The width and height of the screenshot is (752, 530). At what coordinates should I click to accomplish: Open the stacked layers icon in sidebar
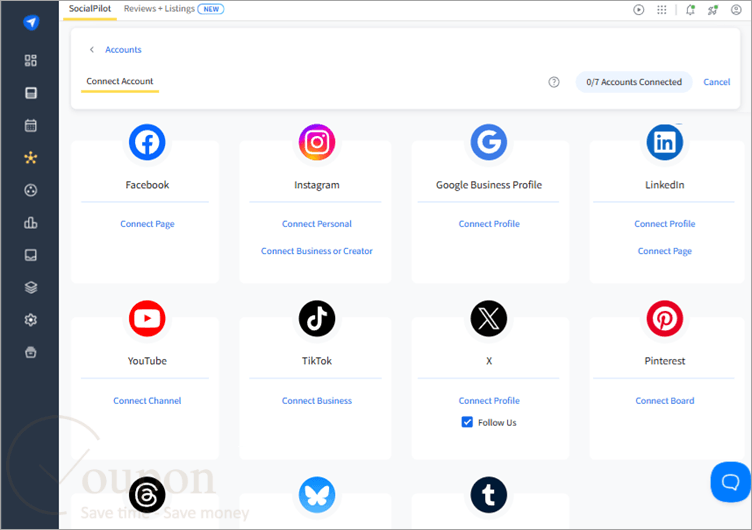pos(31,288)
